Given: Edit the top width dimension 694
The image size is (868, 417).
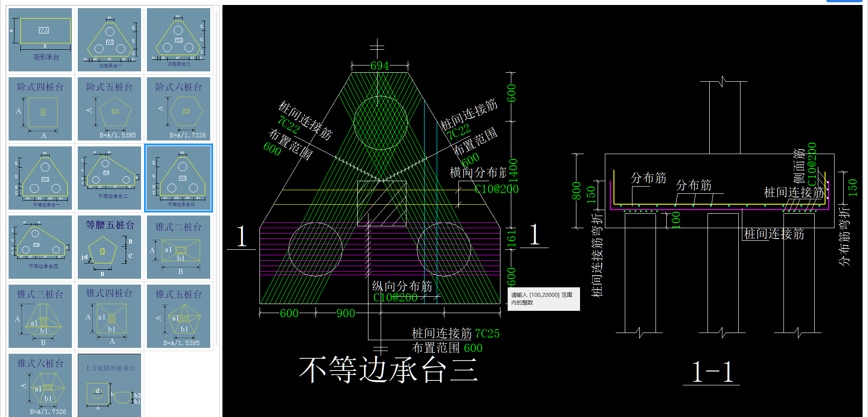Looking at the screenshot, I should coord(379,66).
